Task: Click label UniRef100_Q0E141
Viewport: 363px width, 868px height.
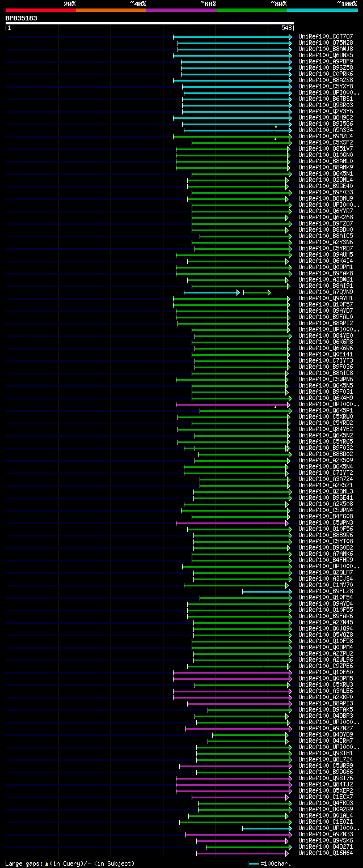Action: point(326,354)
